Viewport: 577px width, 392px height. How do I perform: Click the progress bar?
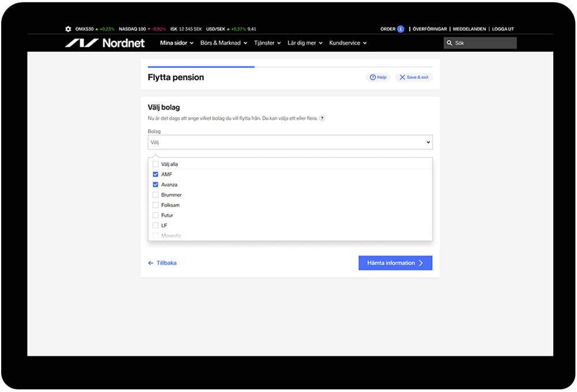coord(290,67)
